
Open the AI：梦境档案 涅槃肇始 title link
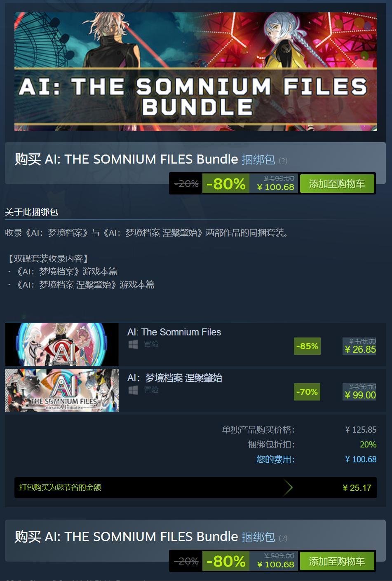tap(175, 378)
